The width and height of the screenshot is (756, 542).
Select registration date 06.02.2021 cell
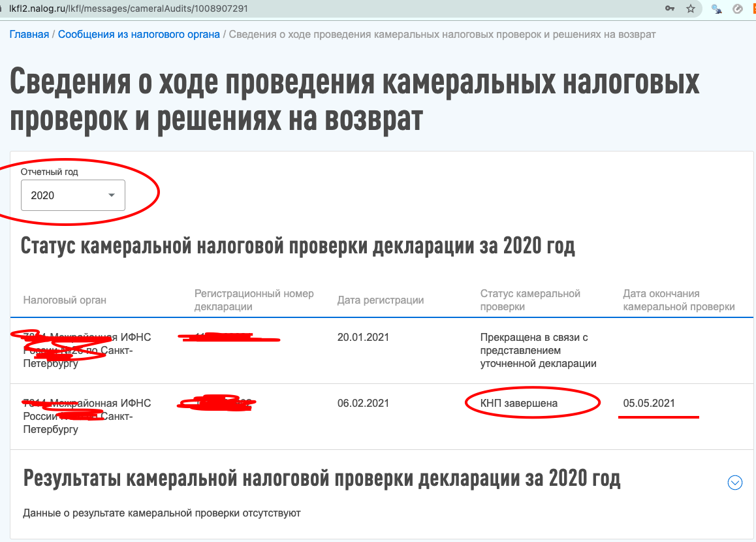tap(363, 403)
